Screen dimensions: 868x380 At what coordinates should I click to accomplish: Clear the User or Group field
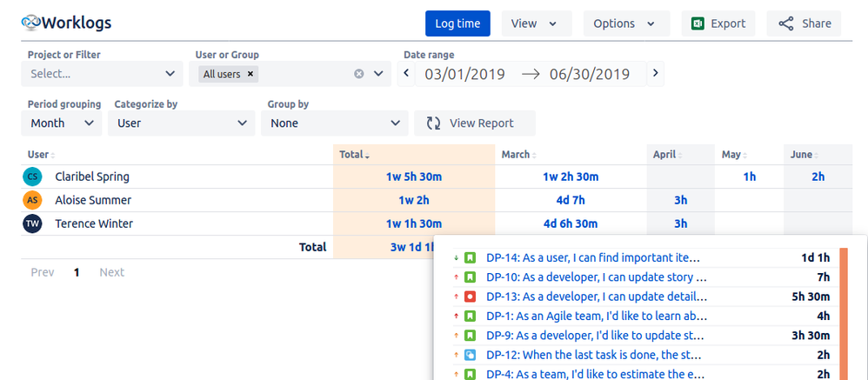(x=358, y=74)
